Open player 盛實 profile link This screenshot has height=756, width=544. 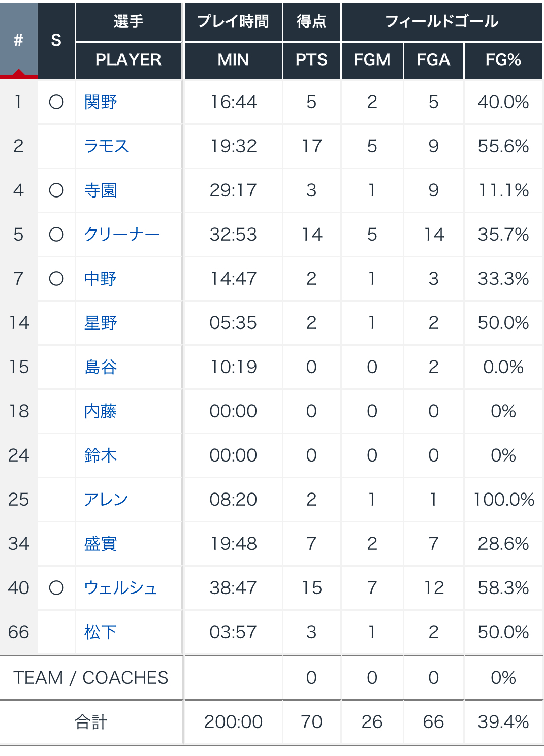pyautogui.click(x=101, y=544)
